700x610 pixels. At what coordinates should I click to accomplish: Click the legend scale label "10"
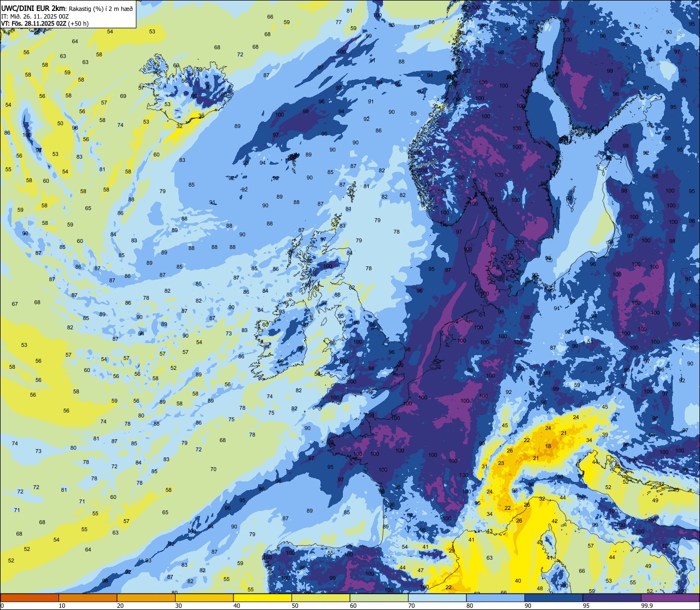pos(62,606)
